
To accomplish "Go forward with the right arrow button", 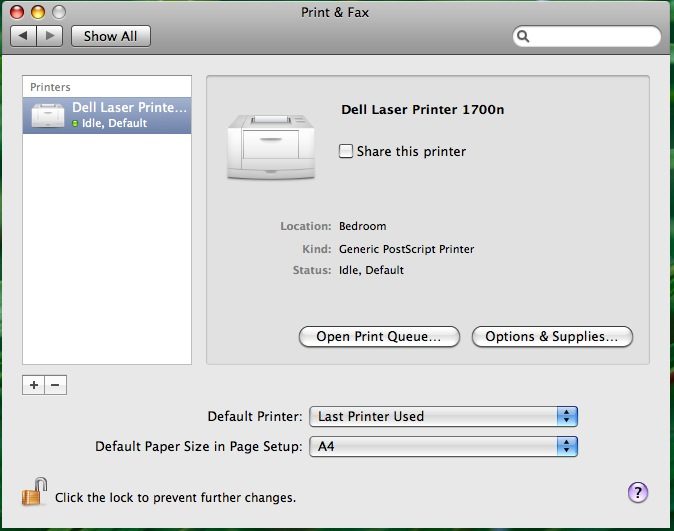I will point(50,36).
